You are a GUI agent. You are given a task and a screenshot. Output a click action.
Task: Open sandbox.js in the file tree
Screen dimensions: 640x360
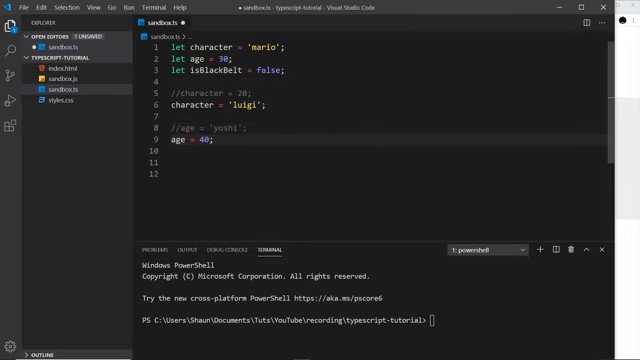click(x=62, y=79)
